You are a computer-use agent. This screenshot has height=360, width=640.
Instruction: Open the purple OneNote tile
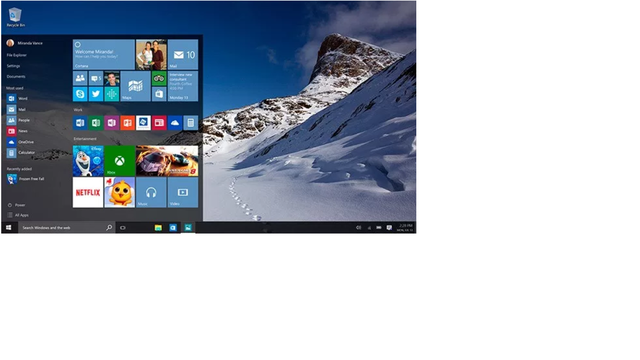click(111, 122)
